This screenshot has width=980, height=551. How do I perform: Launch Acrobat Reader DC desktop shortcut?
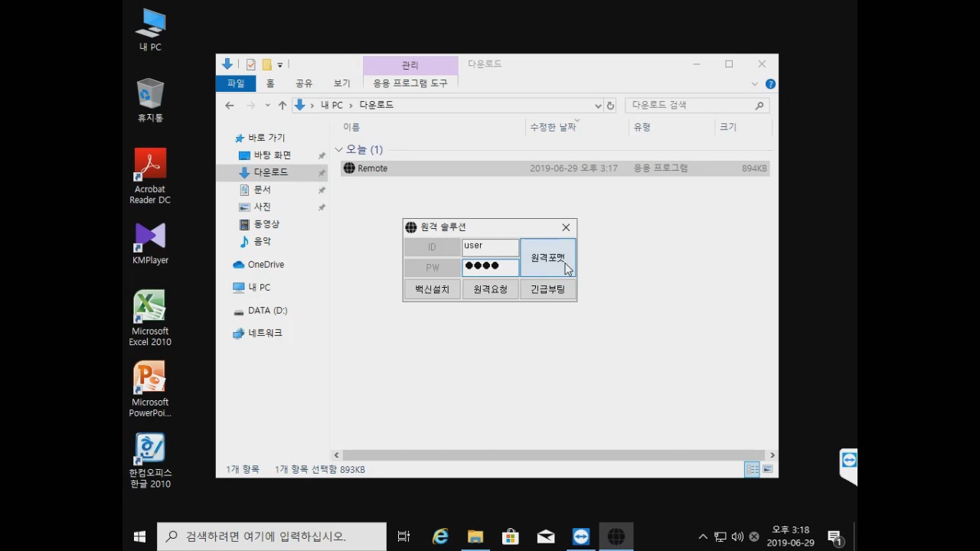click(150, 176)
